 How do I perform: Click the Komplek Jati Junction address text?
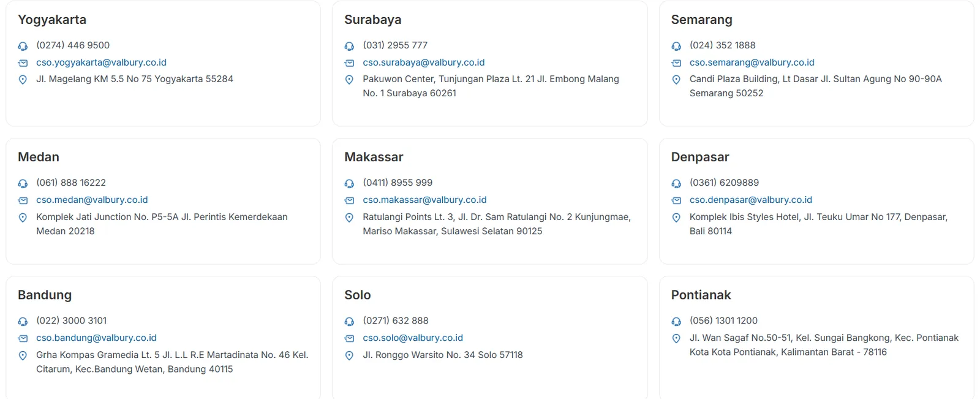coord(162,224)
